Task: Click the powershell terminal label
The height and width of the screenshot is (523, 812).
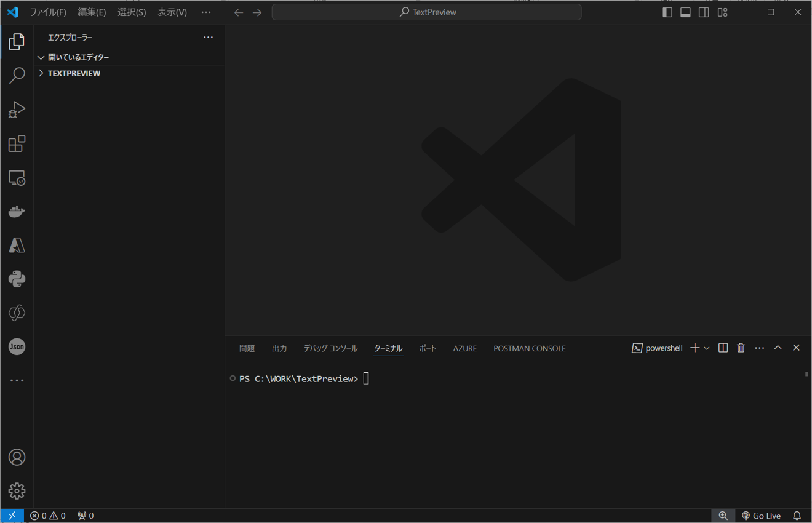Action: 657,348
